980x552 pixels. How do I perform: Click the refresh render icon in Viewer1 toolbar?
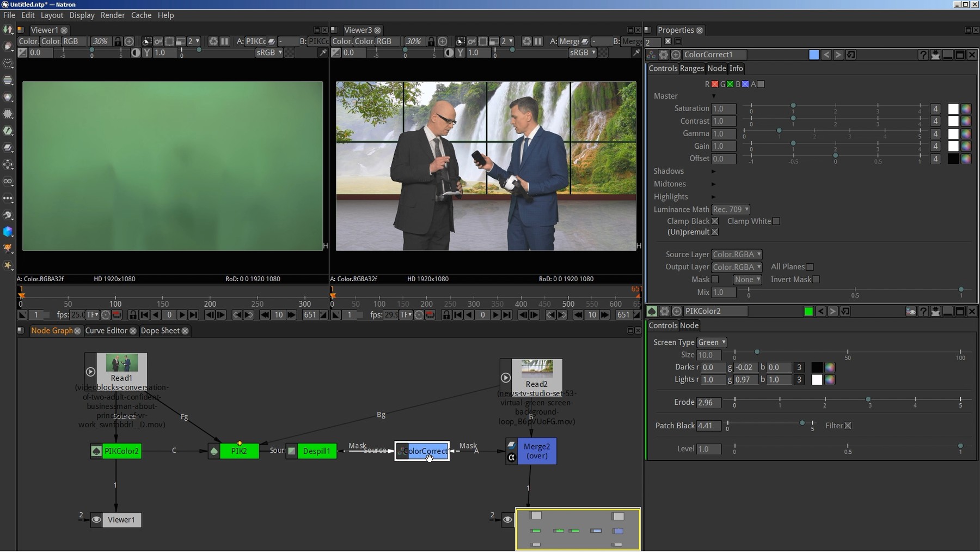[x=213, y=41]
